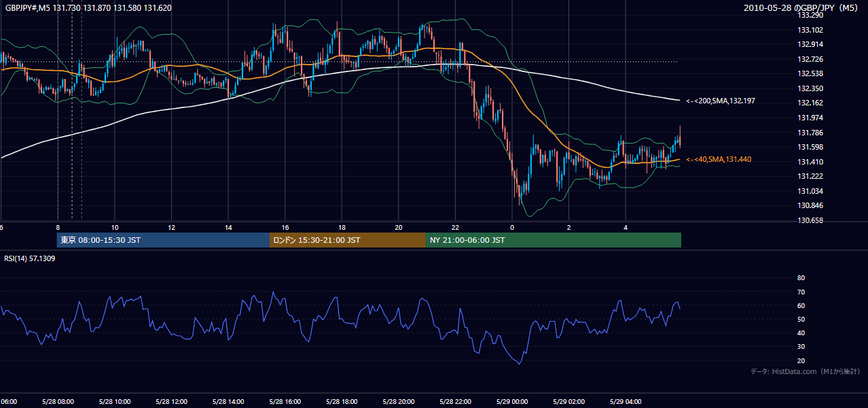Click the NY 21:00-06:00 JST session bar
This screenshot has width=868, height=408.
tap(554, 240)
